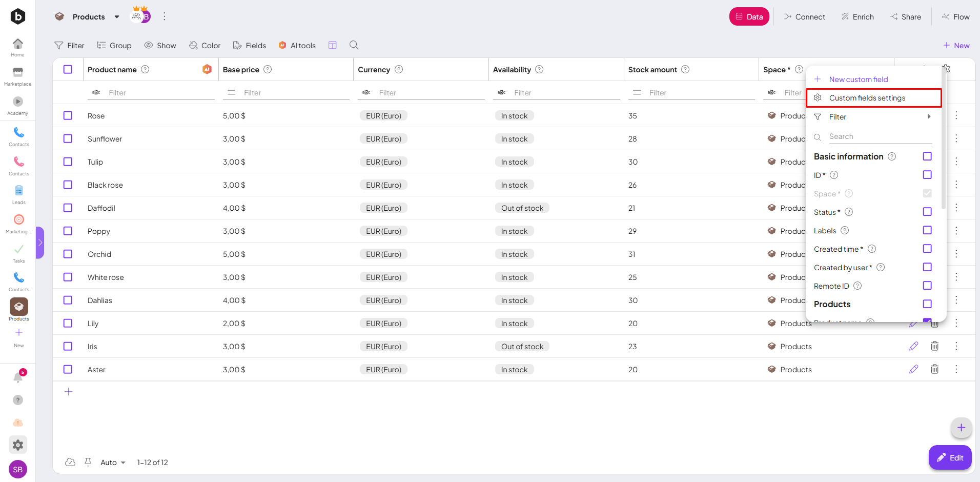Enable the Created time field checkbox
The image size is (980, 482).
point(927,249)
